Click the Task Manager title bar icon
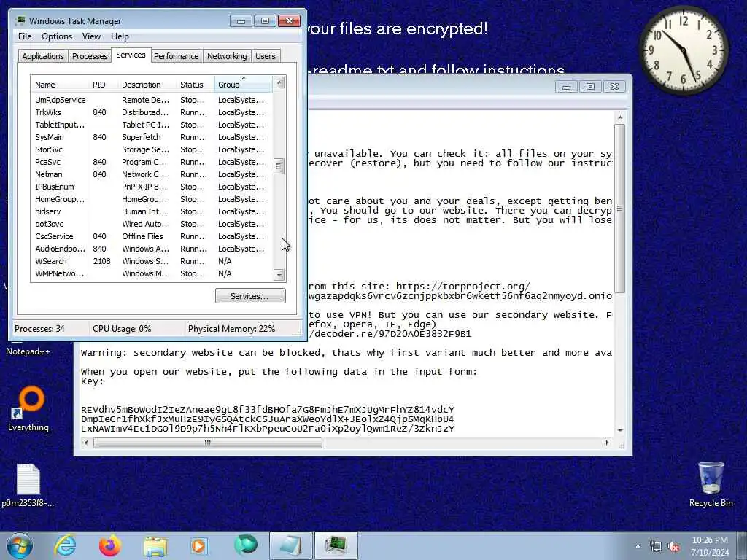The width and height of the screenshot is (747, 560). 20,21
